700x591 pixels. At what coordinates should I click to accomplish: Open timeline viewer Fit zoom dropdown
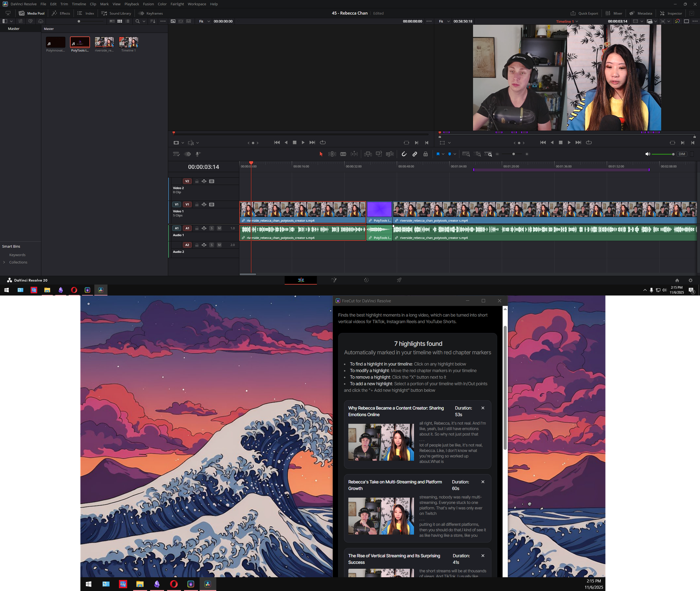tap(444, 21)
